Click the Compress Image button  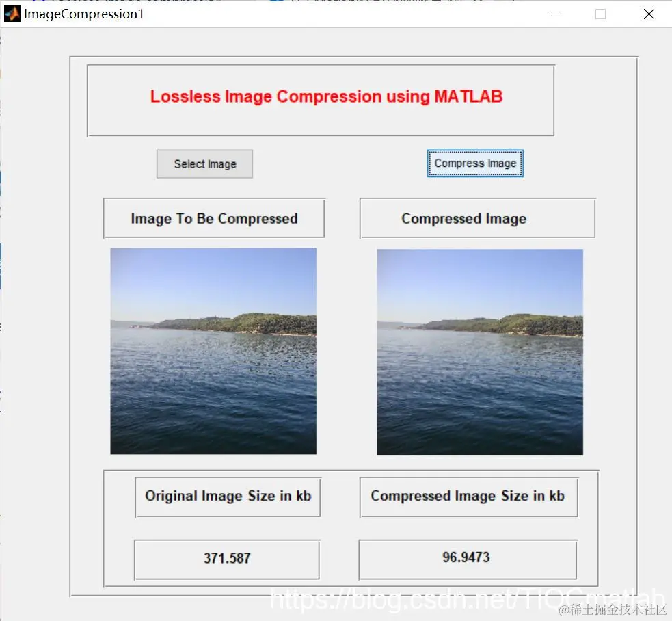(x=475, y=163)
